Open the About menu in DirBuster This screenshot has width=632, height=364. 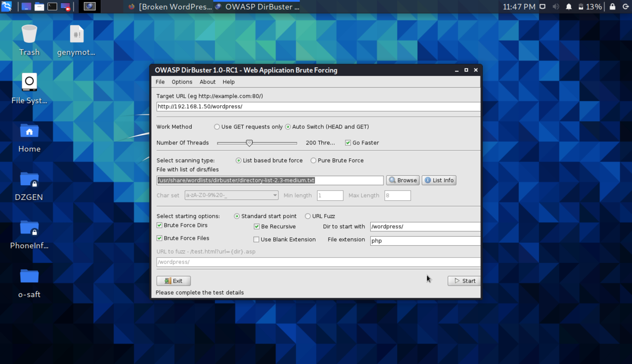[x=208, y=82]
